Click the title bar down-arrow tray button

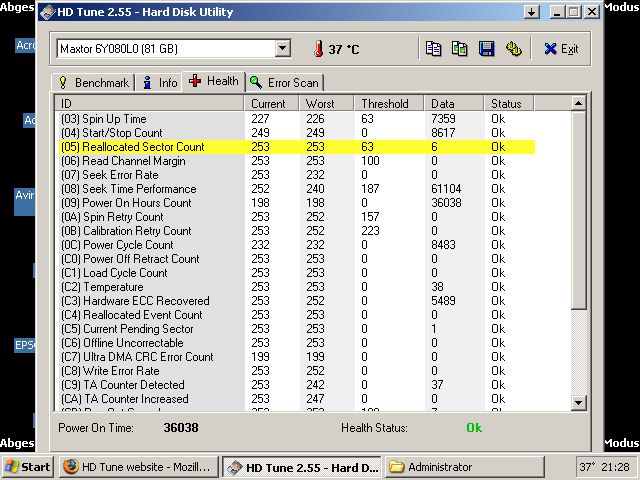[x=531, y=12]
